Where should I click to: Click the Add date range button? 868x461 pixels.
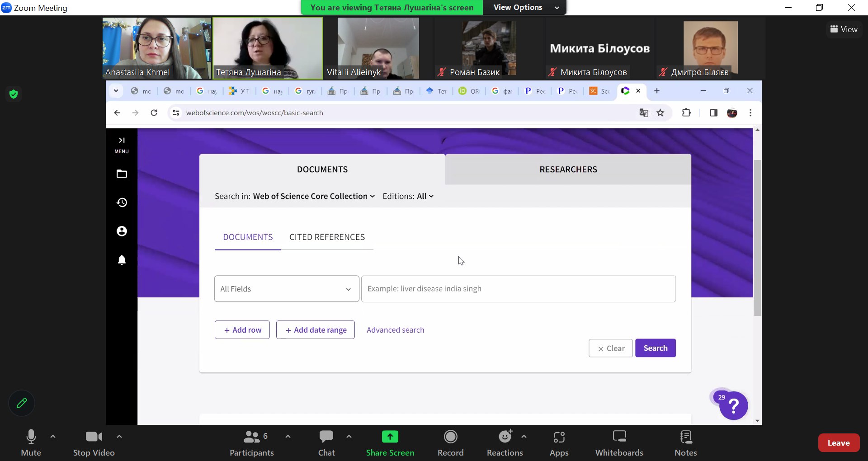(316, 330)
